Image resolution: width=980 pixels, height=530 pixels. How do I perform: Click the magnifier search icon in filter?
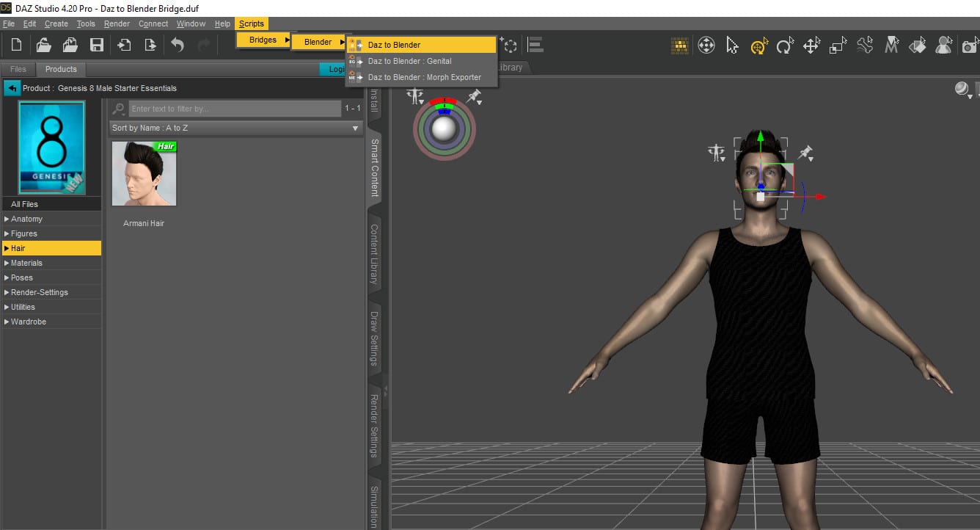[118, 109]
